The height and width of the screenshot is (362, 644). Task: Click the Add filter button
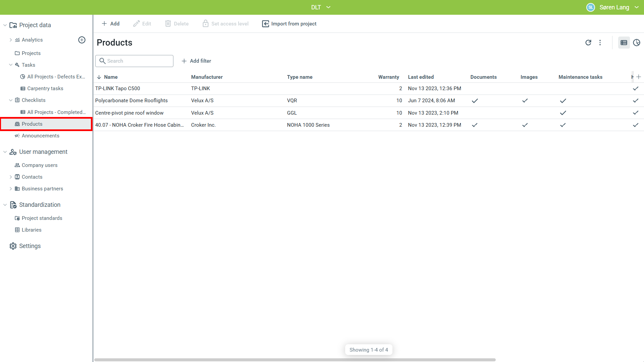pyautogui.click(x=196, y=61)
